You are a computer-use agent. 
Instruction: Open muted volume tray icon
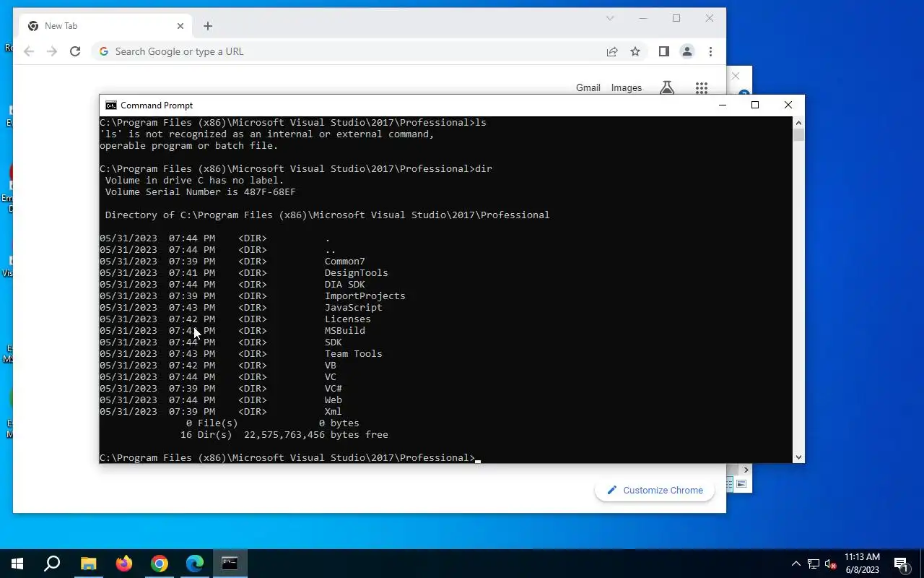pyautogui.click(x=831, y=564)
